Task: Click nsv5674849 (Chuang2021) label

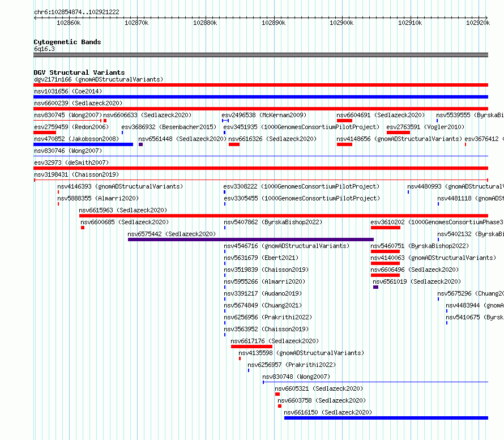Action: coord(263,305)
